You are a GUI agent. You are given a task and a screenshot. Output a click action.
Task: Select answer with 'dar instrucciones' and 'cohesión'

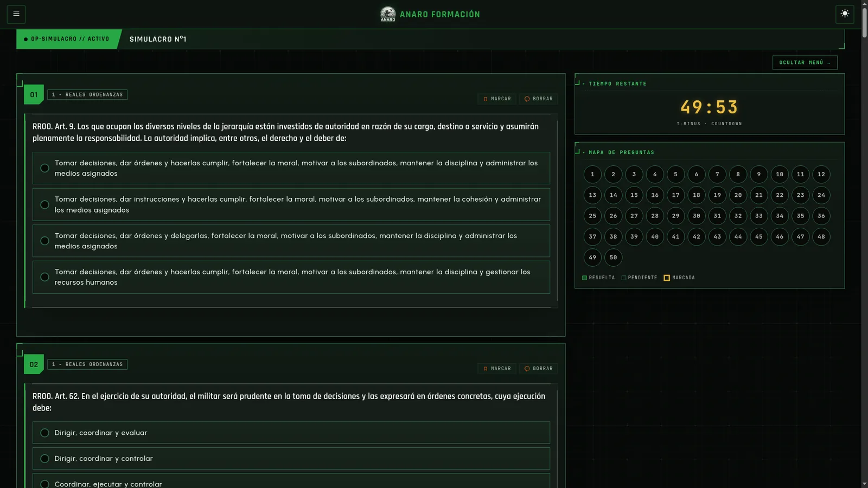(x=291, y=204)
